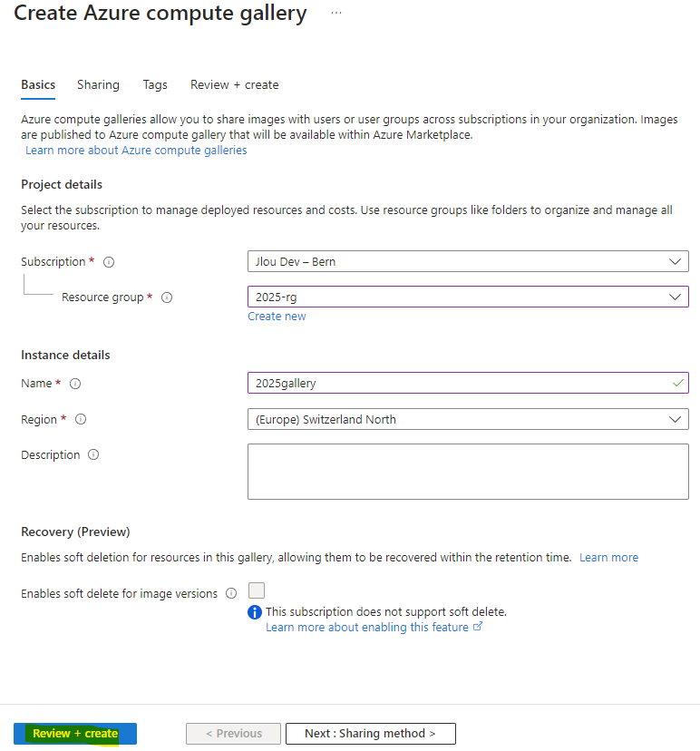Show info tooltip for Region

tap(81, 420)
